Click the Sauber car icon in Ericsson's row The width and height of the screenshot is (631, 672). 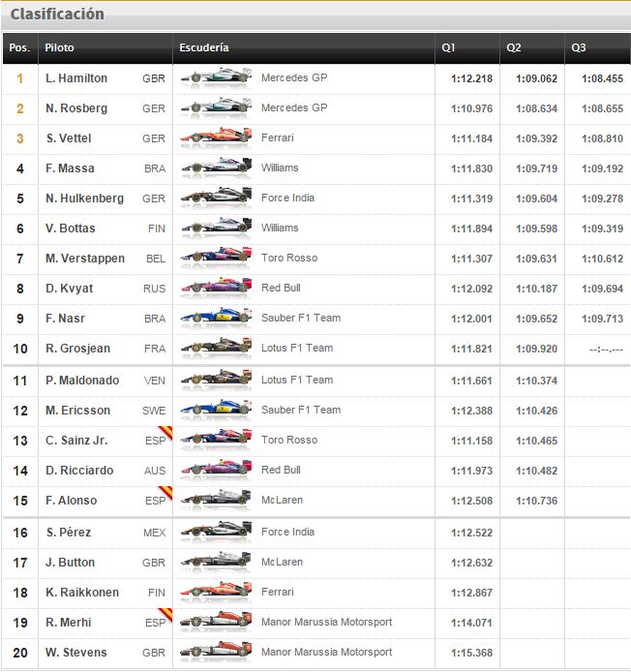tap(216, 409)
